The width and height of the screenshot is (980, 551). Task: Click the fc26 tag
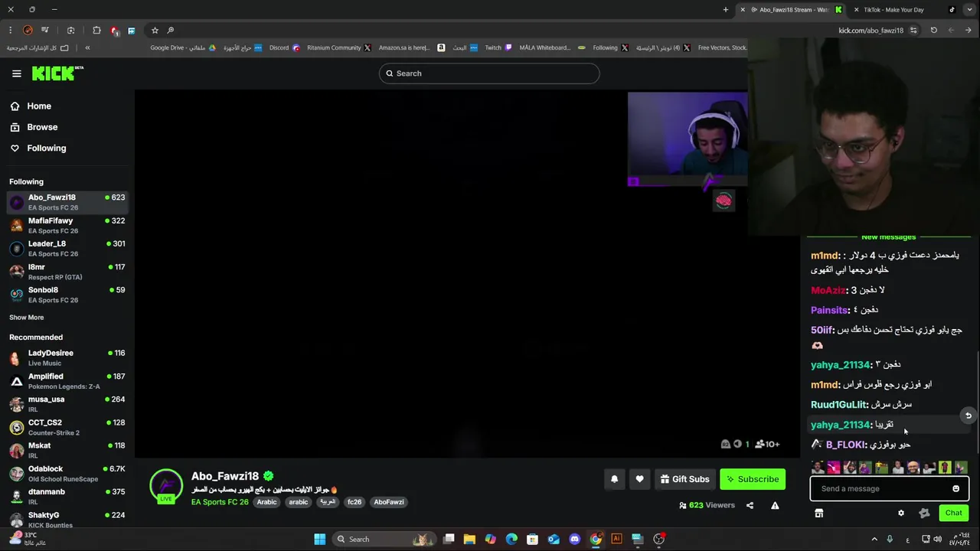pyautogui.click(x=354, y=502)
